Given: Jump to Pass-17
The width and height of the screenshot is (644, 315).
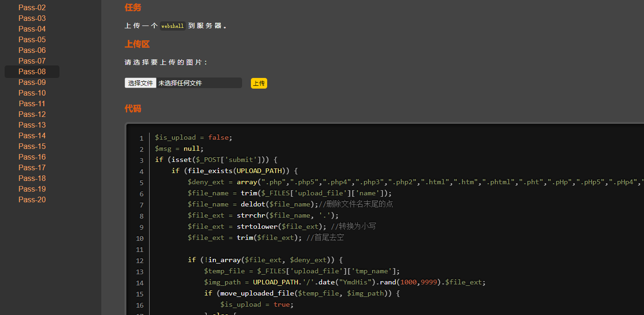Looking at the screenshot, I should [32, 167].
